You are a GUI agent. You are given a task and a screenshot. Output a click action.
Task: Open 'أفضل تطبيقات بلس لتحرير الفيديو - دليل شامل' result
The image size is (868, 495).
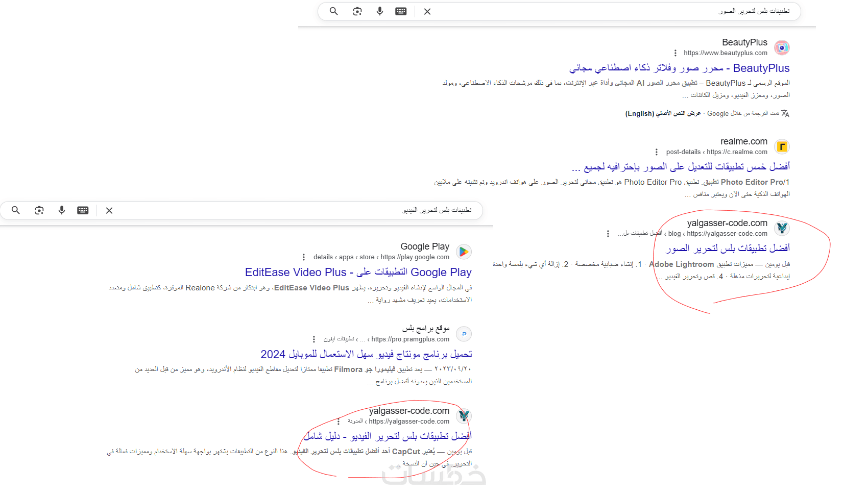(388, 436)
